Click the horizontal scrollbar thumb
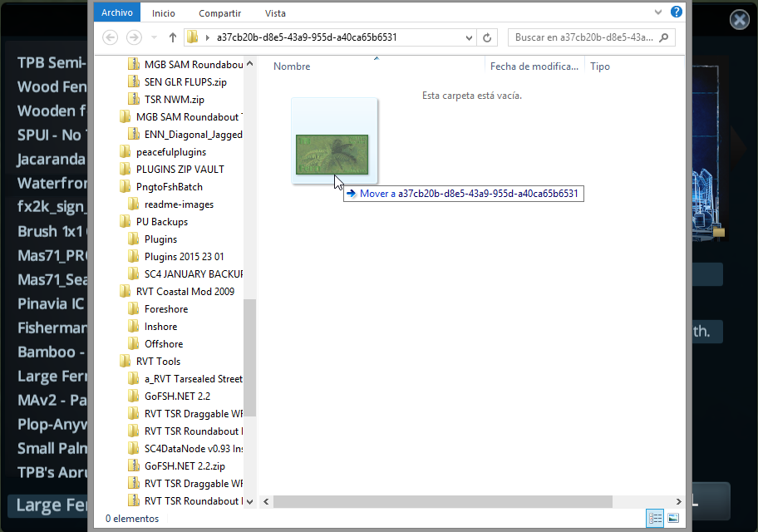 tap(443, 501)
